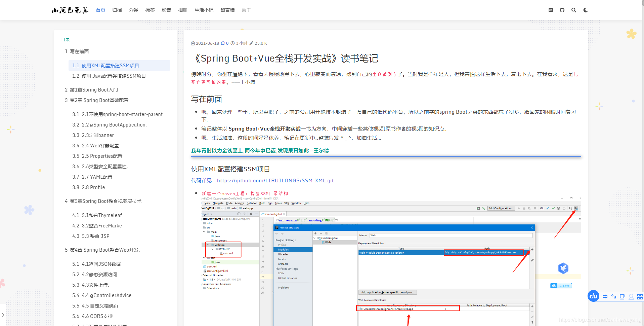Open the GitHub profile icon
This screenshot has height=326, width=644.
pyautogui.click(x=562, y=10)
